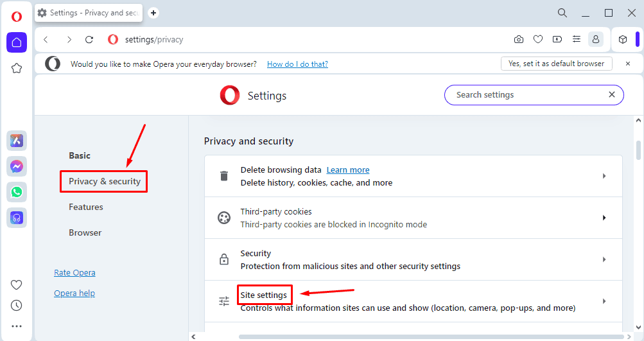Click the snapshot camera icon
The image size is (644, 341).
coord(519,39)
